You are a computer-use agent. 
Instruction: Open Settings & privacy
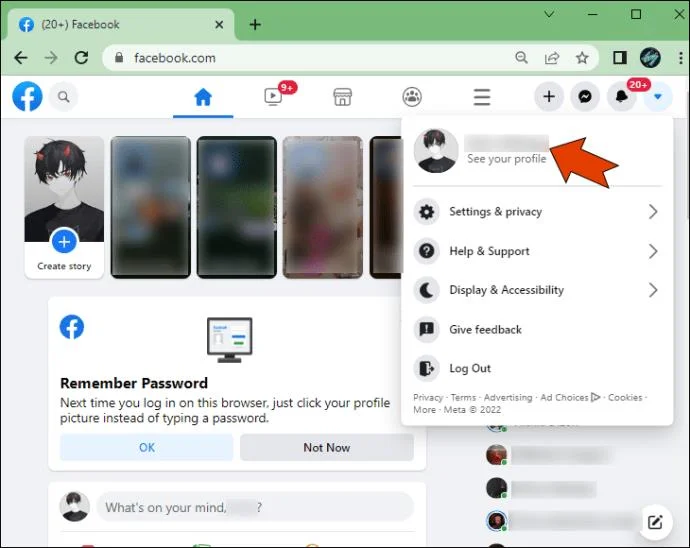tap(536, 212)
